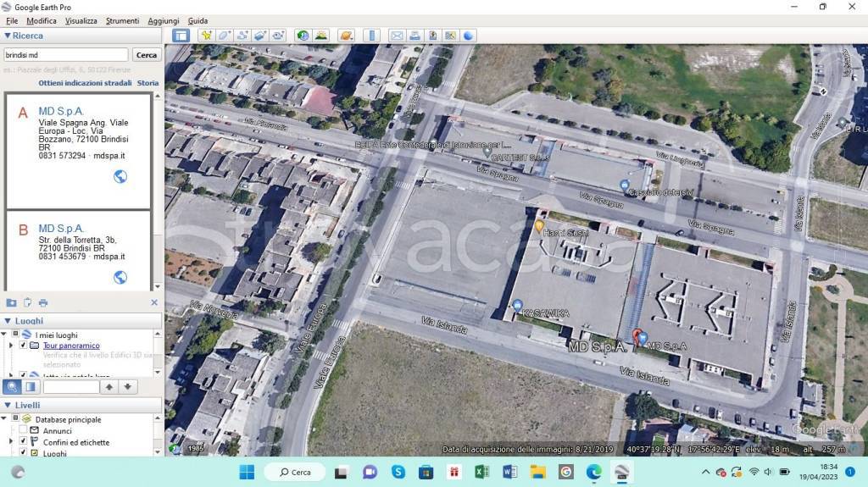The height and width of the screenshot is (487, 868).
Task: Expand the Tour panoramico folder
Action: pos(11,346)
